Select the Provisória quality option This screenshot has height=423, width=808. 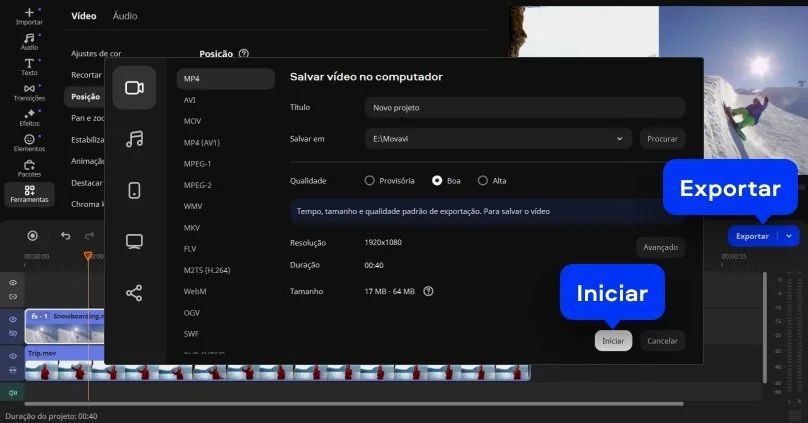click(x=370, y=181)
